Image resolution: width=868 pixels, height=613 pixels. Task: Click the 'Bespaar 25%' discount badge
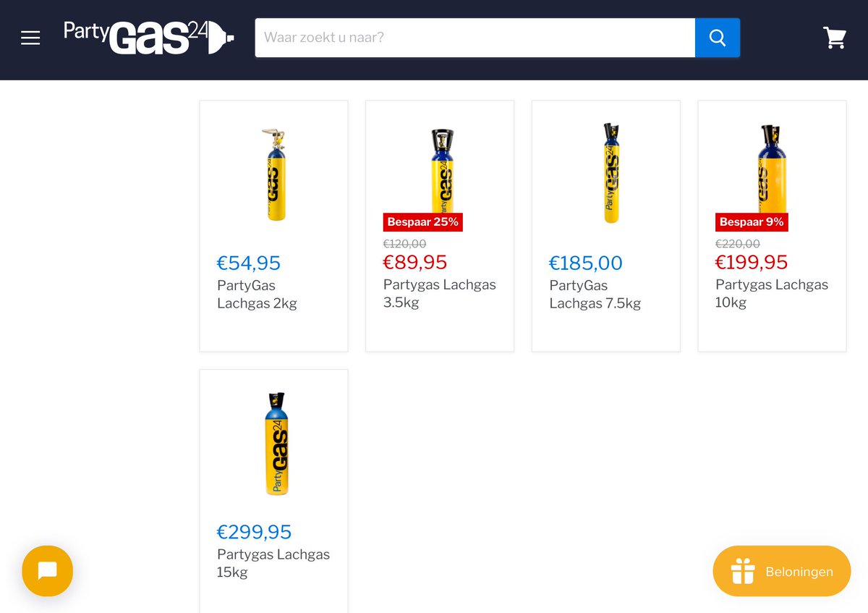tap(423, 222)
